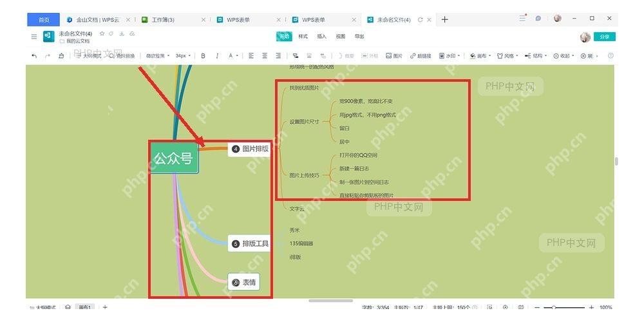Image resolution: width=644 pixels, height=322 pixels.
Task: Select the 排版工具 topic node
Action: click(250, 243)
